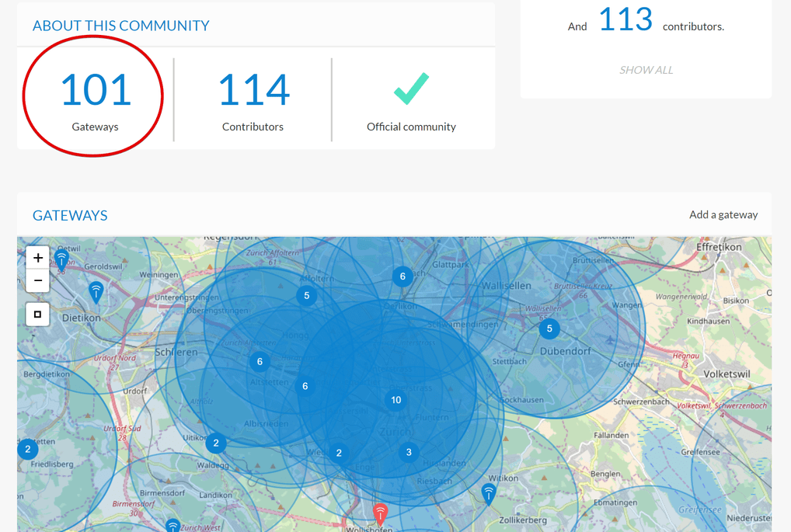Open the 6-gateway cluster near Schlieren
The width and height of the screenshot is (791, 532).
(x=260, y=362)
